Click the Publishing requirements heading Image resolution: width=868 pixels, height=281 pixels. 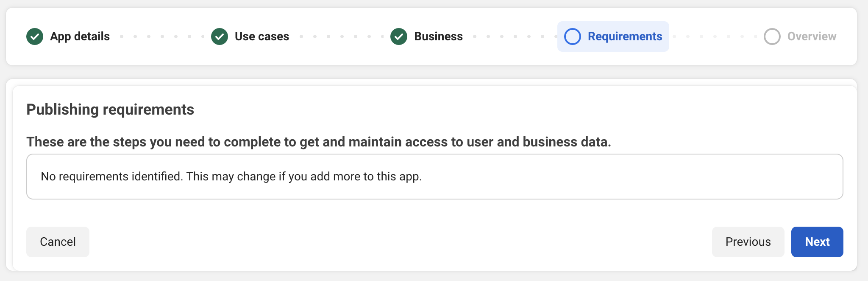point(110,110)
